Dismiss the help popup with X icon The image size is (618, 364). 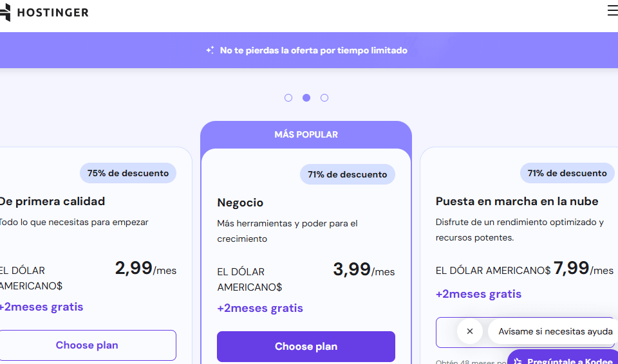(x=470, y=331)
